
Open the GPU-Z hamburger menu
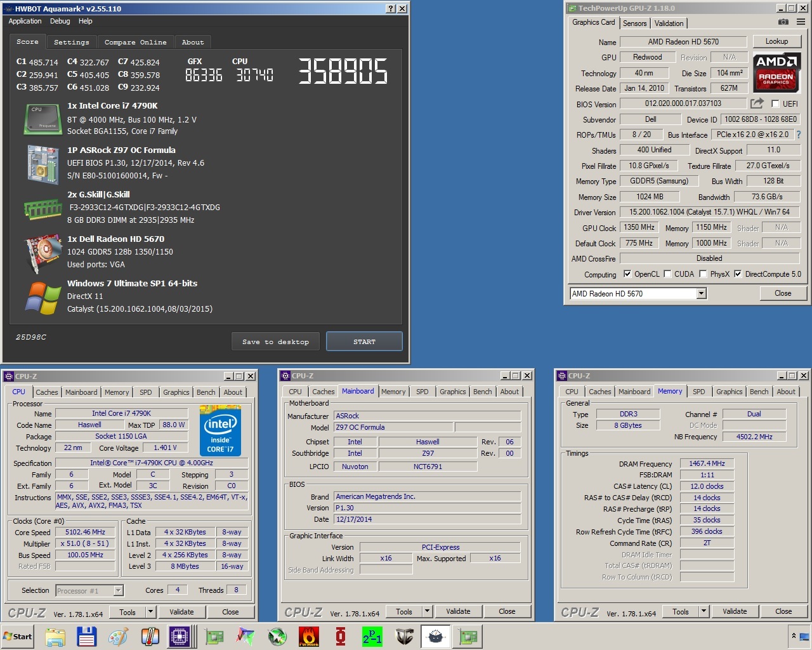[801, 22]
